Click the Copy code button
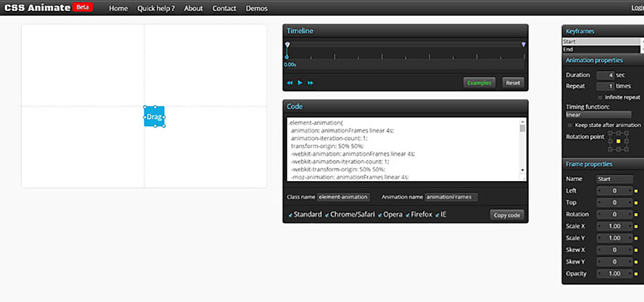The width and height of the screenshot is (644, 302). click(507, 215)
